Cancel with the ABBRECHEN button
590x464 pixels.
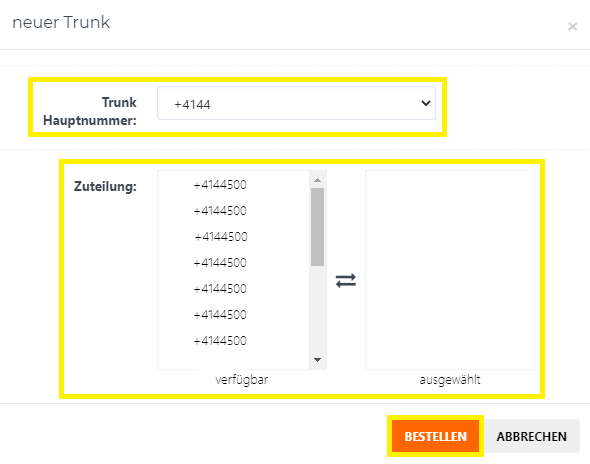point(531,436)
